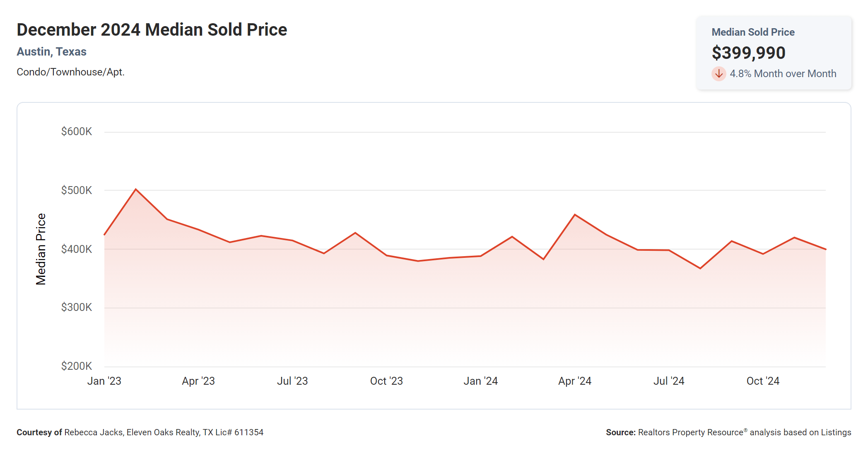Click the vertical Median Price axis title

pyautogui.click(x=41, y=249)
